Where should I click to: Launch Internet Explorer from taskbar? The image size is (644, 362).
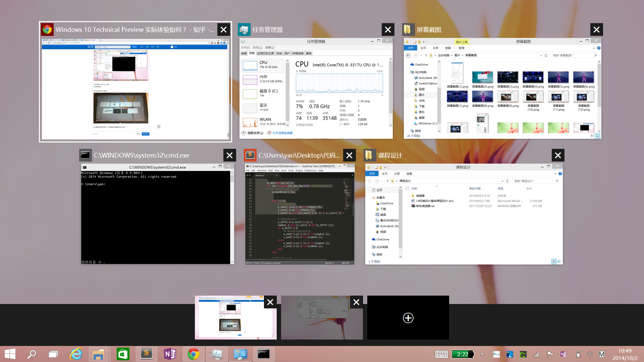pos(76,354)
